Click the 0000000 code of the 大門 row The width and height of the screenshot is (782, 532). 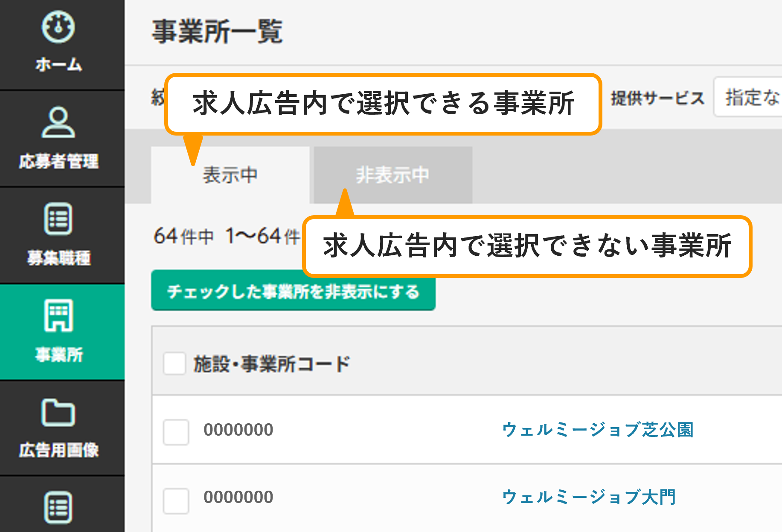pos(238,497)
